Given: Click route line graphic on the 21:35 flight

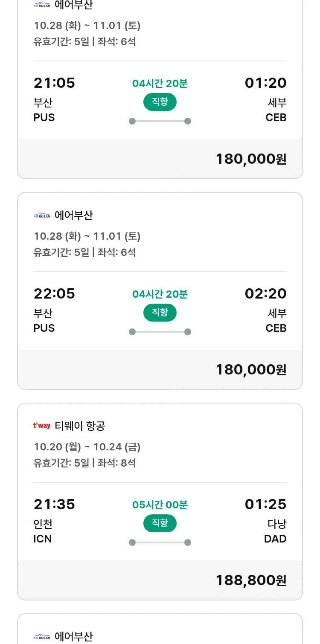Looking at the screenshot, I should [160, 542].
